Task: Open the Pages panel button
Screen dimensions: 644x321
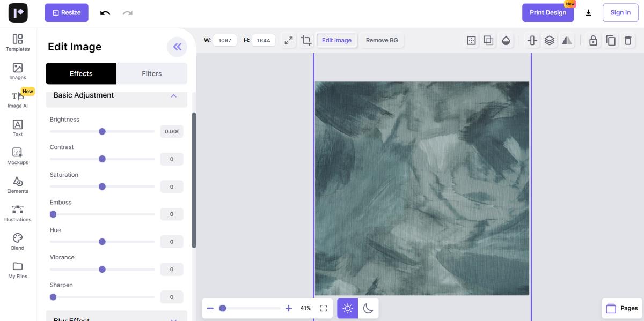Action: click(622, 308)
